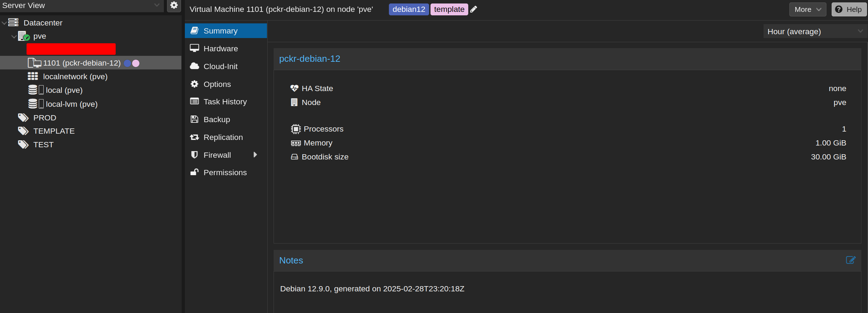Click the Datacenter server icon
The image size is (868, 313).
14,23
